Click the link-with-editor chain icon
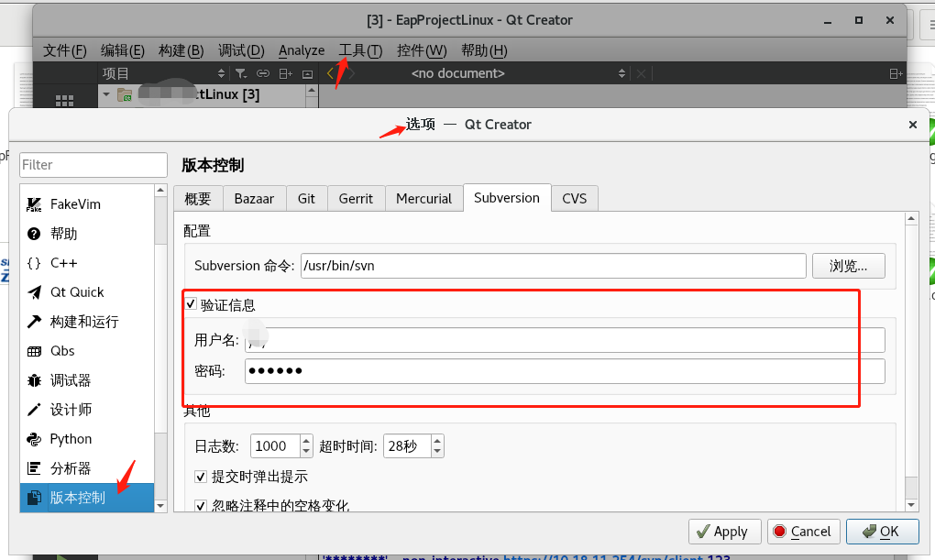 pos(263,73)
